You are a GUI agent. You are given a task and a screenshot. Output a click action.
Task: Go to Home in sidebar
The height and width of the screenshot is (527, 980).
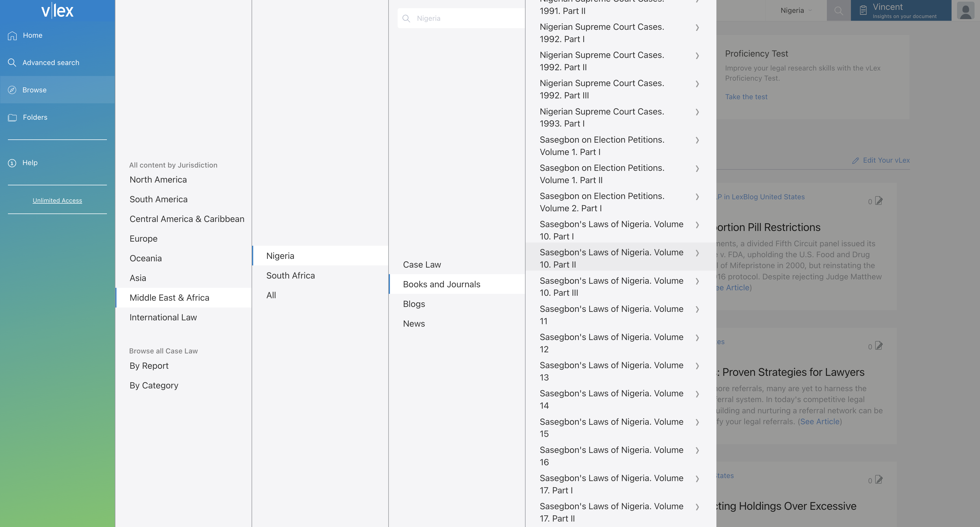[57, 35]
